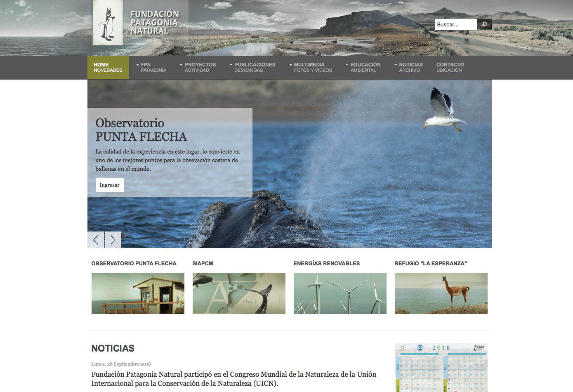Expand the FPN Patagonia dropdown
The height and width of the screenshot is (392, 573).
pos(151,67)
